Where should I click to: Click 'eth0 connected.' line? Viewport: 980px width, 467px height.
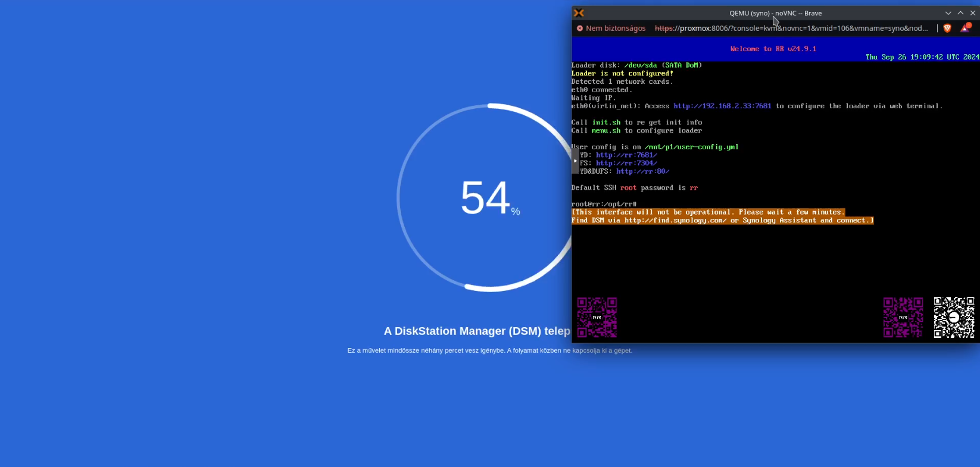click(602, 90)
